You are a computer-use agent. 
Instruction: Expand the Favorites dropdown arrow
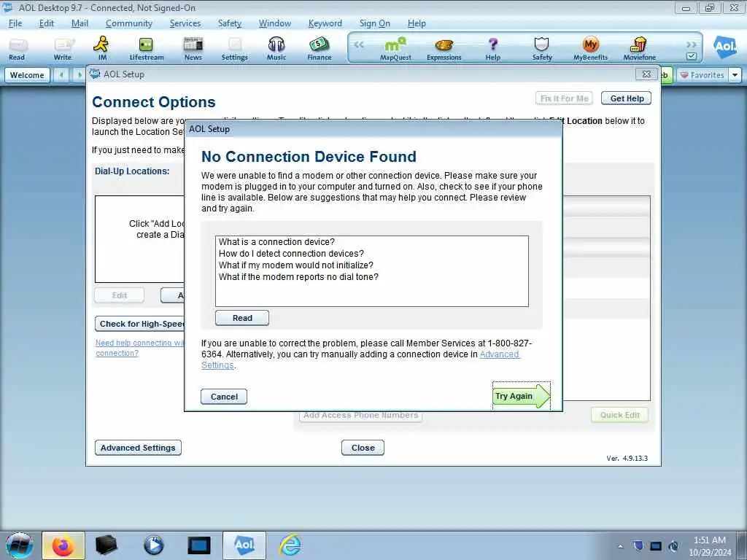[735, 75]
